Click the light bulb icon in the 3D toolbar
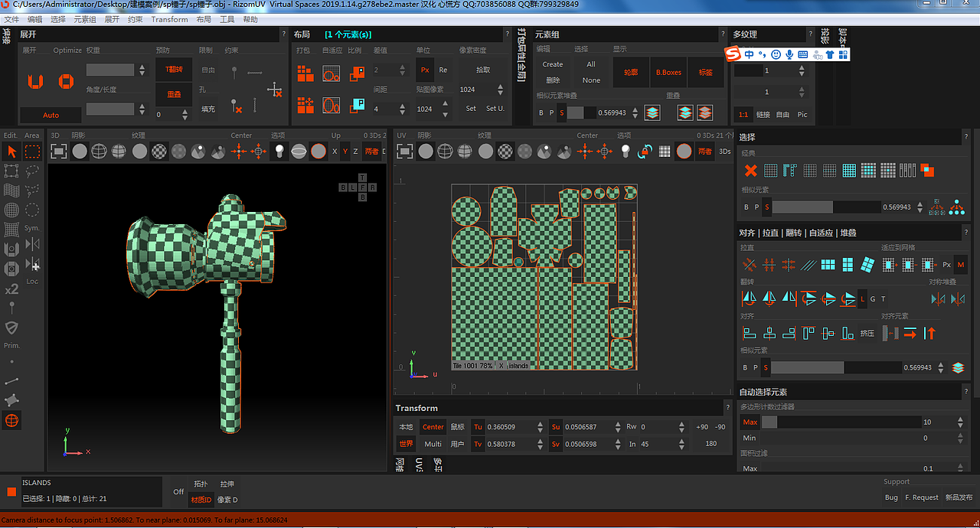 click(x=279, y=152)
